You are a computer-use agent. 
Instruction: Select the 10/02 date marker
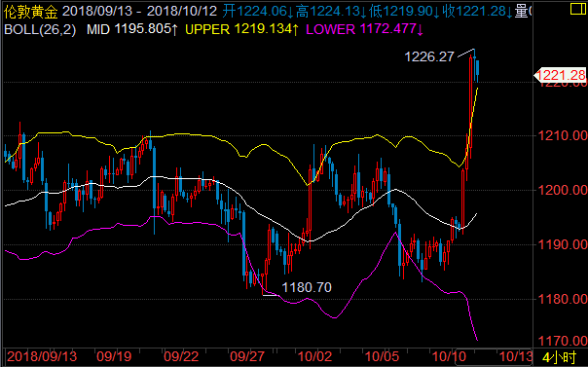(x=314, y=356)
